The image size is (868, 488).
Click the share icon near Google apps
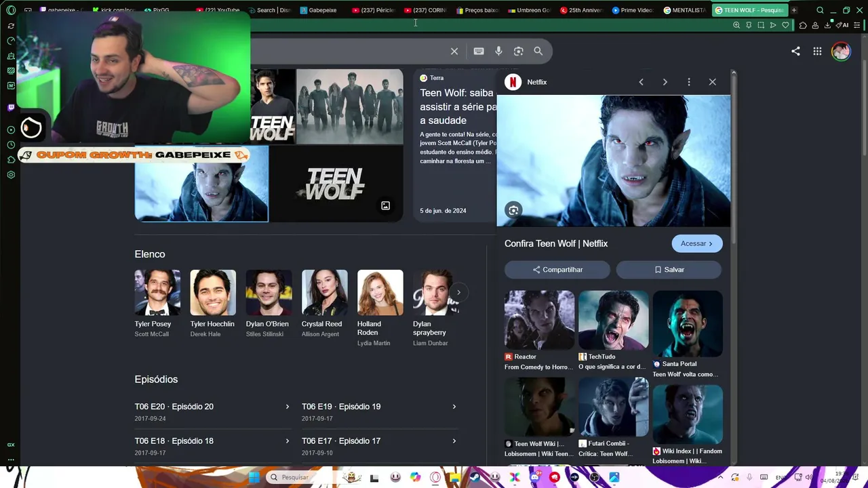point(795,52)
